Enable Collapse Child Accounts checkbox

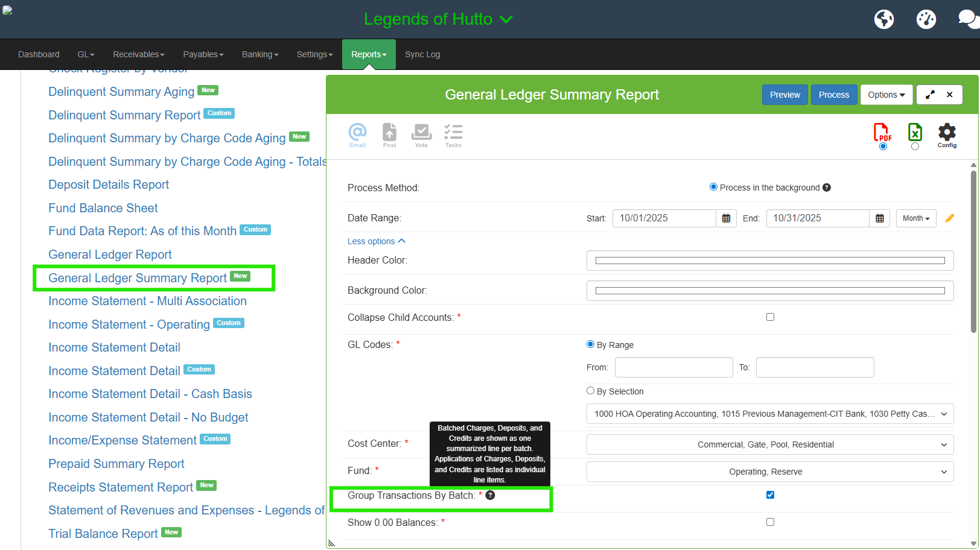[770, 317]
